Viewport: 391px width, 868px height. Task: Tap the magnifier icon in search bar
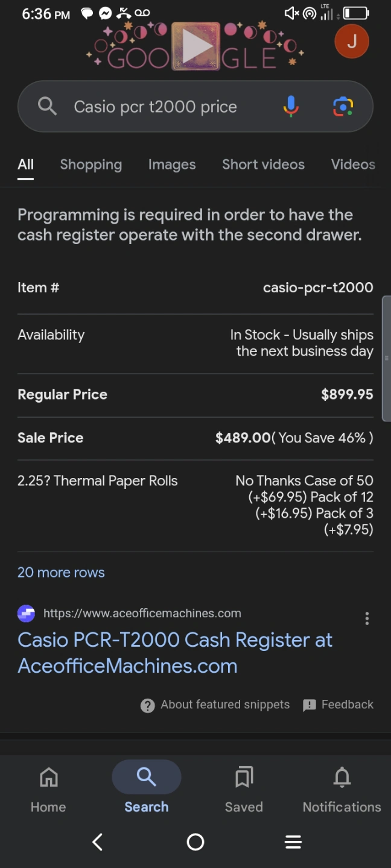click(x=47, y=107)
